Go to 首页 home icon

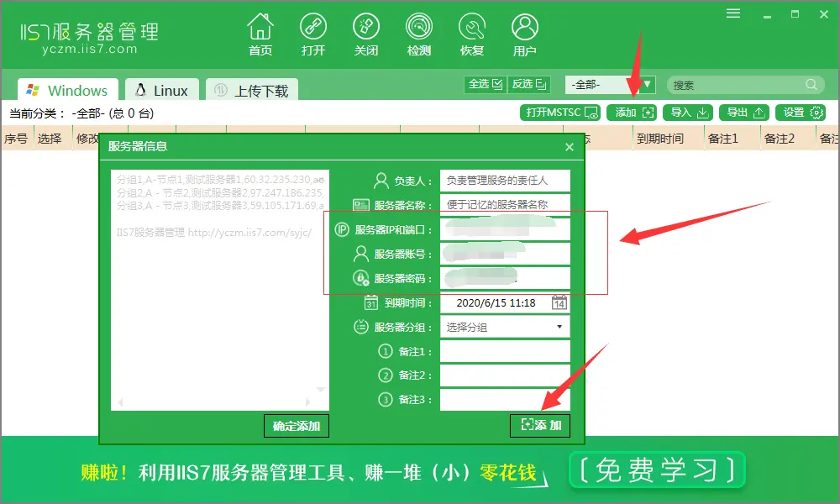(x=260, y=34)
